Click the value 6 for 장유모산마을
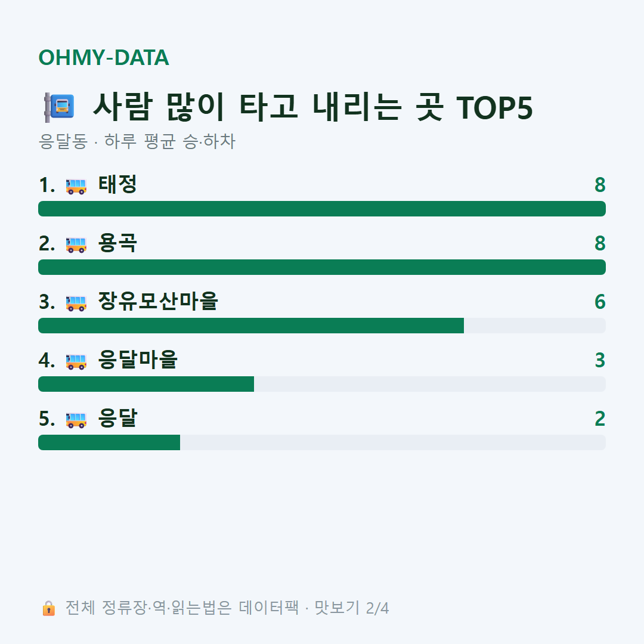 tap(600, 302)
